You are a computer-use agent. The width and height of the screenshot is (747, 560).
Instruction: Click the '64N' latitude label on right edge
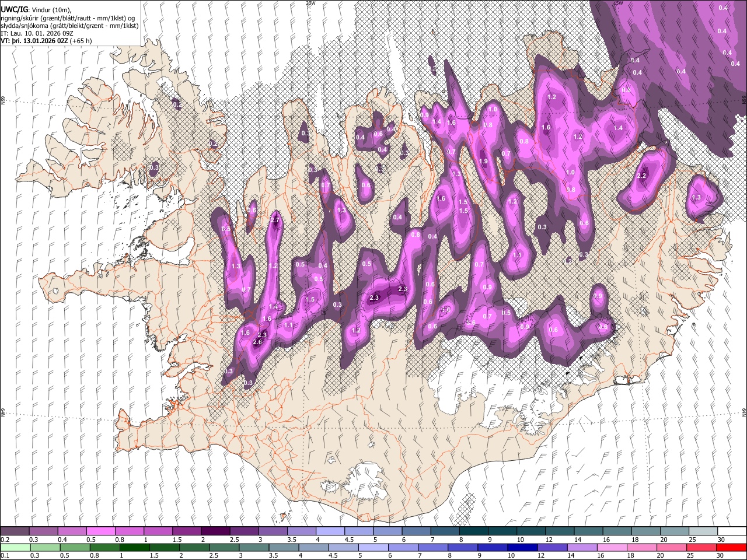click(744, 413)
